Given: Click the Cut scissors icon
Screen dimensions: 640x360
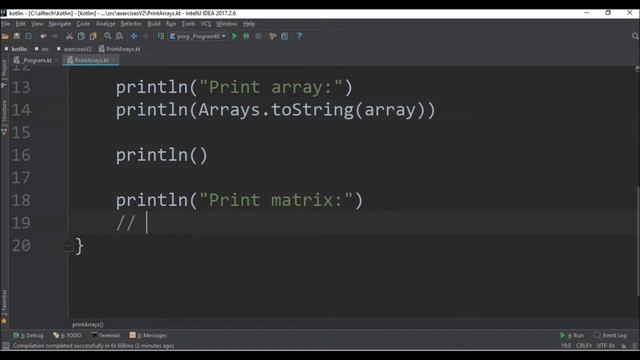Looking at the screenshot, I should [69, 36].
